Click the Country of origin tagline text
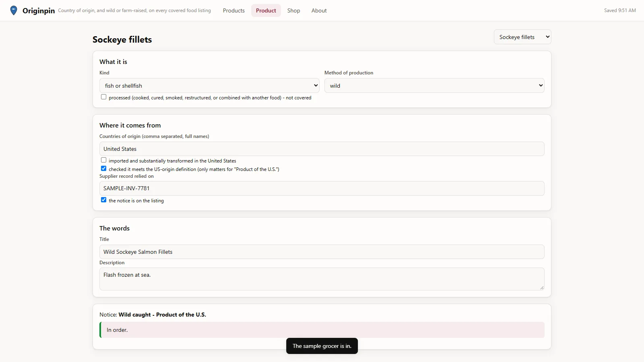644x362 pixels. pyautogui.click(x=134, y=10)
